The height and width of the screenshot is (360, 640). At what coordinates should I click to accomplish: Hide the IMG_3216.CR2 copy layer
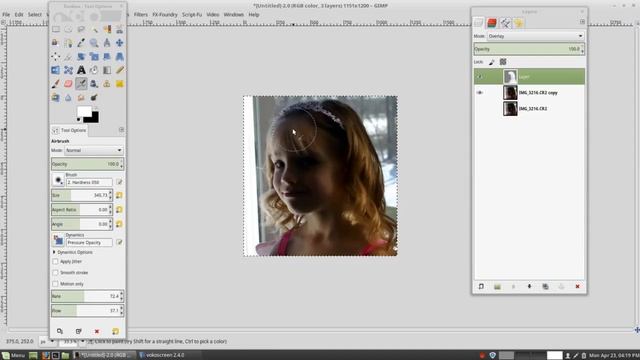[x=480, y=93]
